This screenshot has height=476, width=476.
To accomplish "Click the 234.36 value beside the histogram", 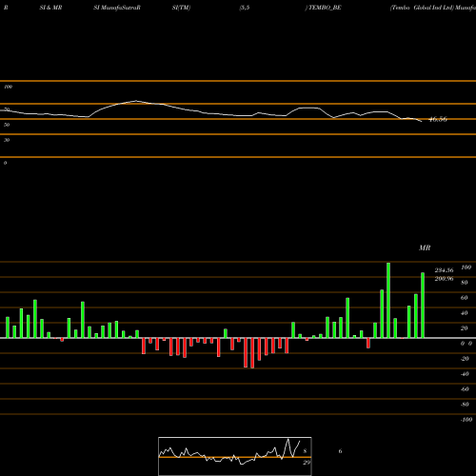I will tap(444, 270).
